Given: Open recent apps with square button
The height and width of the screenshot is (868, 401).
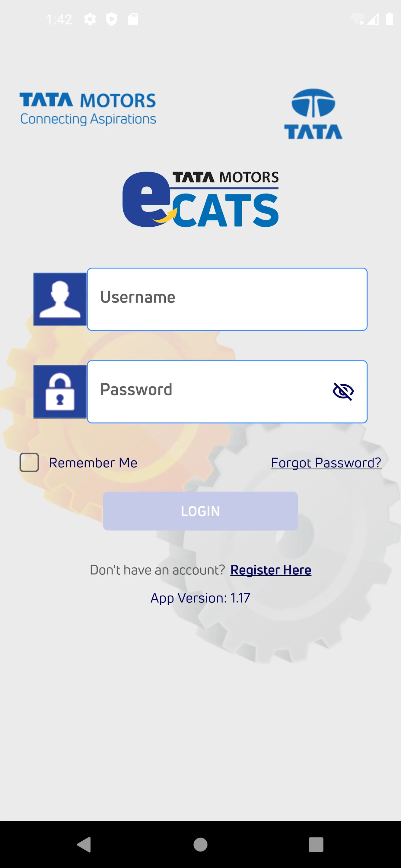Looking at the screenshot, I should pos(316,844).
